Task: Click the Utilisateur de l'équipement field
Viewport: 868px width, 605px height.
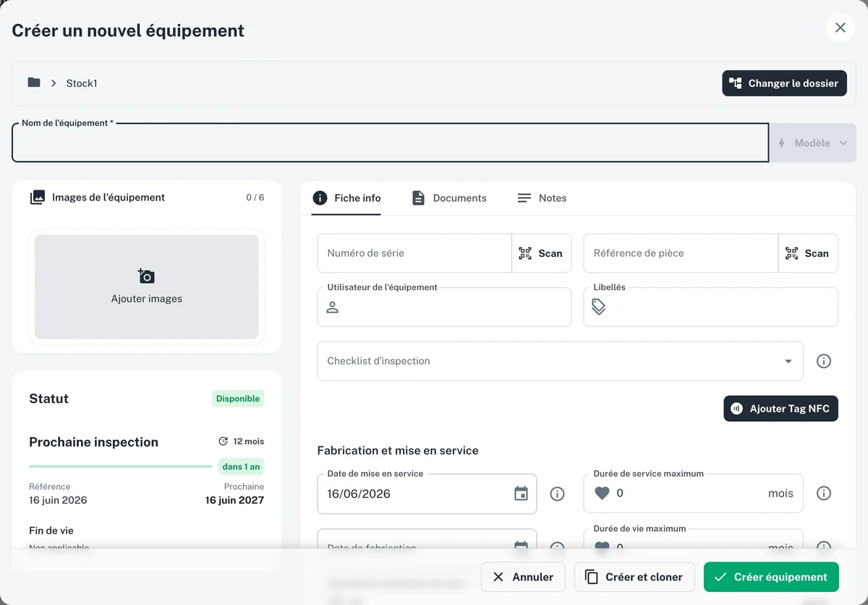Action: point(444,307)
